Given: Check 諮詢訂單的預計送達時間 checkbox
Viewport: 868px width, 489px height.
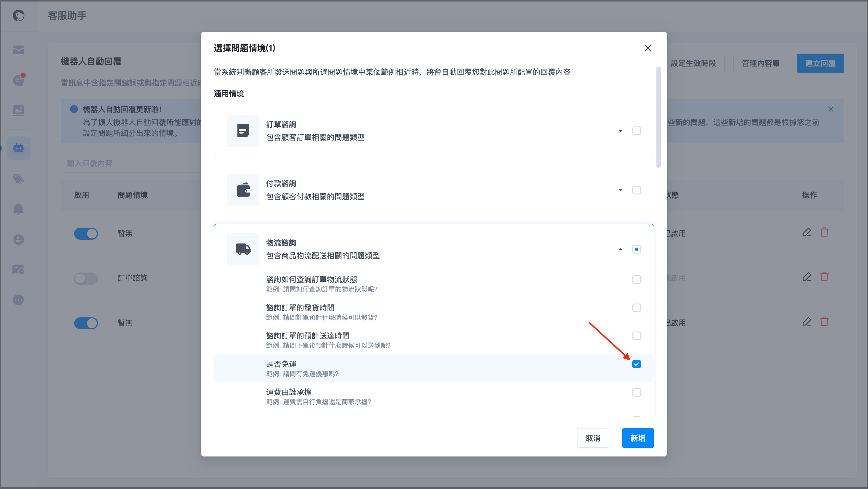Looking at the screenshot, I should click(637, 336).
